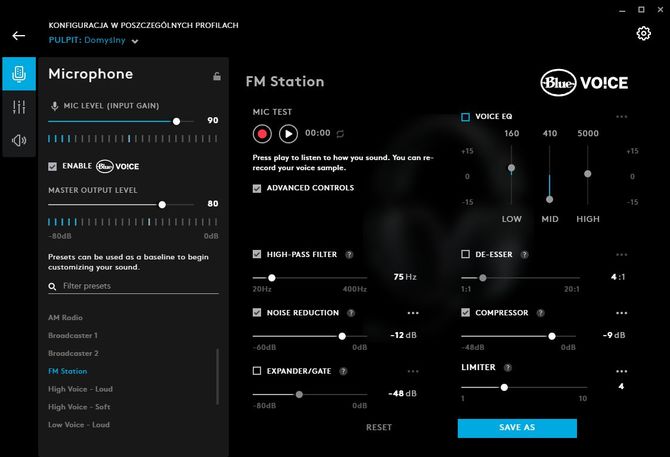This screenshot has width=670, height=457.
Task: Click the Noise Reduction slider handle
Action: point(342,337)
